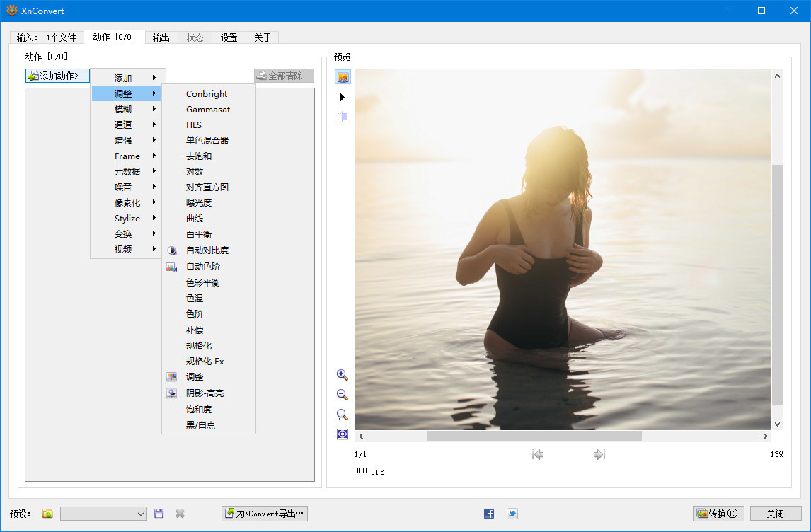Image resolution: width=811 pixels, height=532 pixels.
Task: Click the zoom in magnifier icon
Action: point(342,375)
